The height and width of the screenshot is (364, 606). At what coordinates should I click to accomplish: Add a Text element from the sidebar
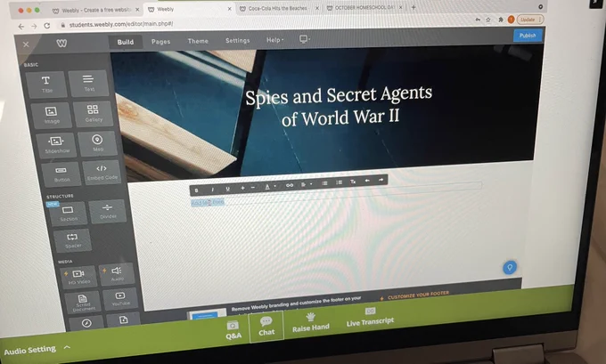[x=88, y=83]
